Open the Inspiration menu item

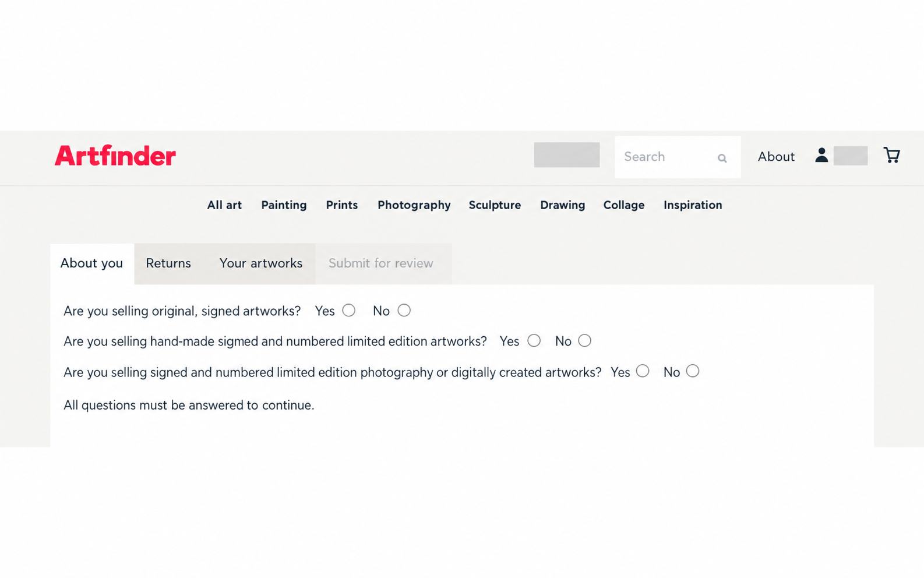click(693, 205)
